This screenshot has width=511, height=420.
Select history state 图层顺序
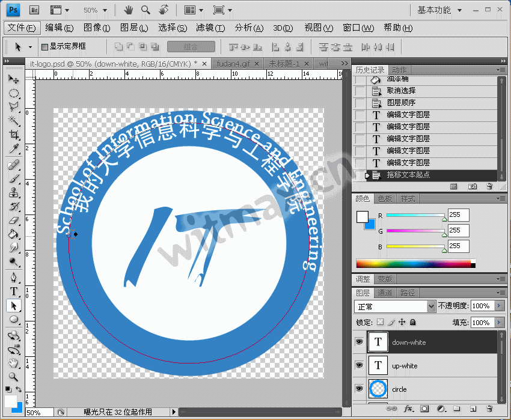pos(425,103)
